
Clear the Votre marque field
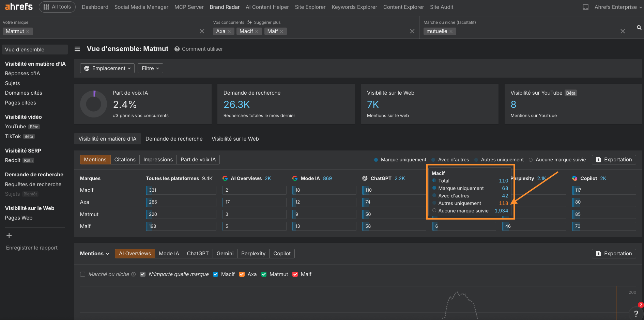click(x=202, y=31)
